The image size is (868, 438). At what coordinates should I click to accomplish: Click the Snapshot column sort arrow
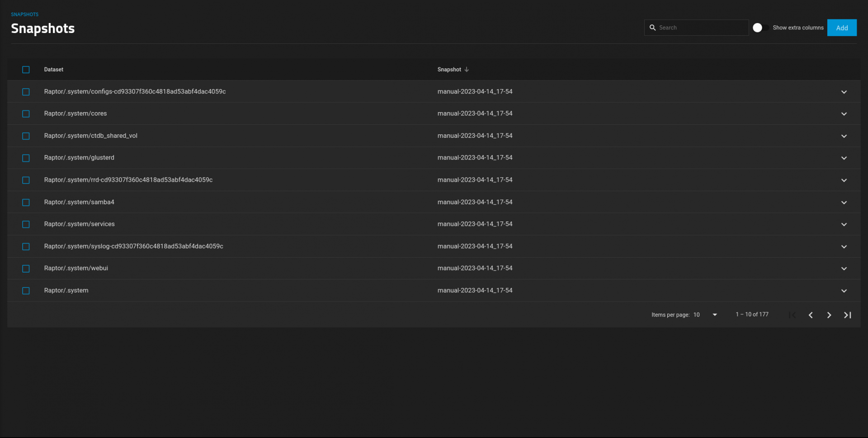(467, 70)
